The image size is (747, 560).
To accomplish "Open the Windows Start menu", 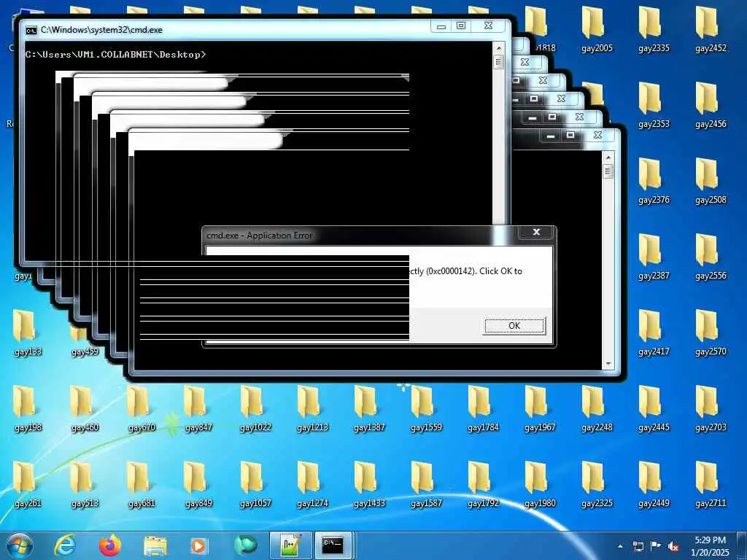I will [20, 545].
